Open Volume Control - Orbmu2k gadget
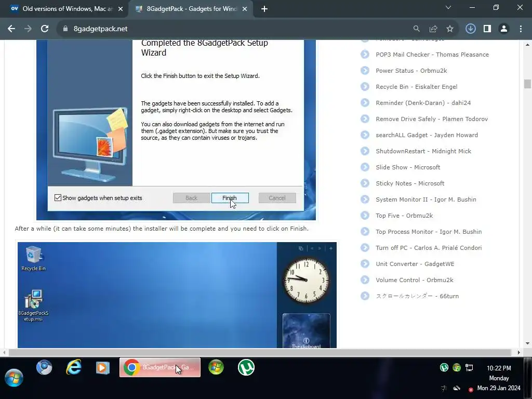 coord(414,280)
